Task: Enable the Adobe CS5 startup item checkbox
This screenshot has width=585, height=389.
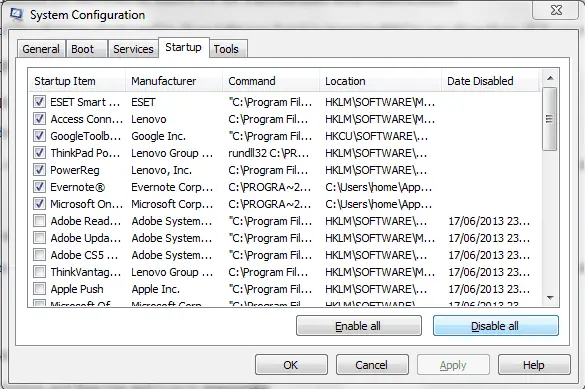Action: tap(39, 255)
